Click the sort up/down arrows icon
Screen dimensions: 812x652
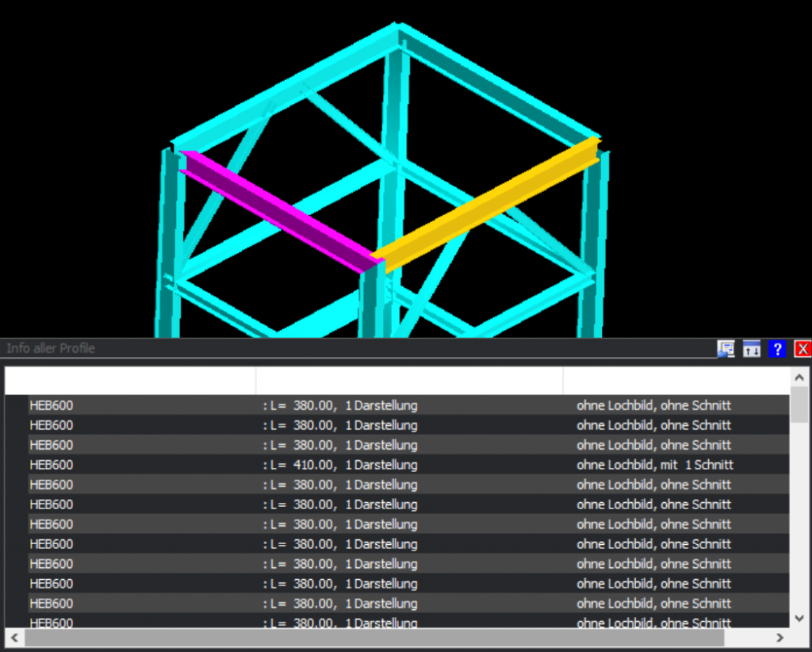(752, 348)
